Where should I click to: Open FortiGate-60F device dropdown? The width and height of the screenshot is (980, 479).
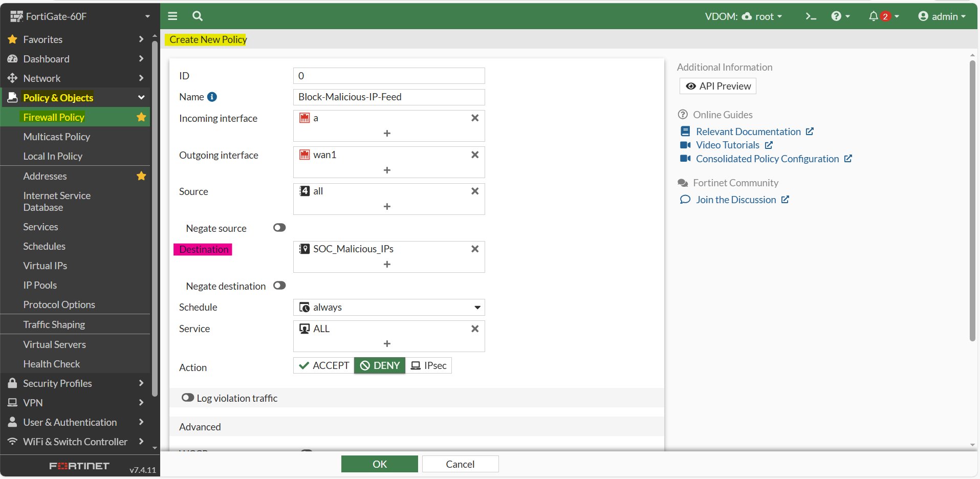click(80, 16)
